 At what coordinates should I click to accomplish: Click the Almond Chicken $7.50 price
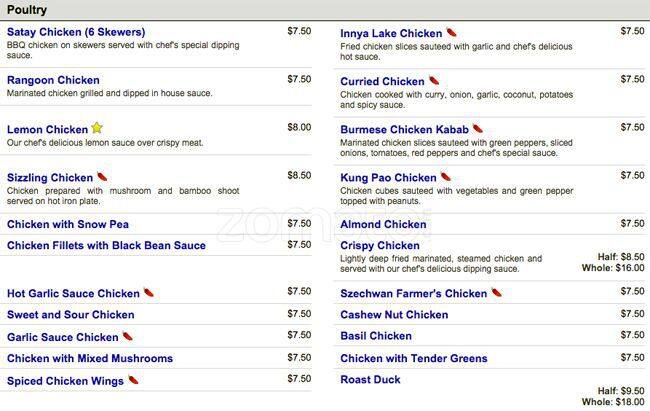point(632,224)
